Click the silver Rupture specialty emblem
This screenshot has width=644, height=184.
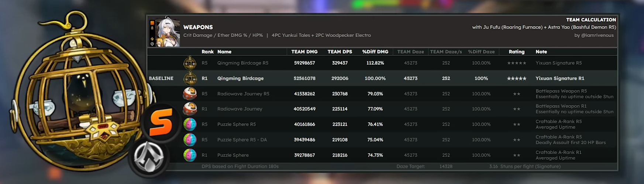pos(149,157)
